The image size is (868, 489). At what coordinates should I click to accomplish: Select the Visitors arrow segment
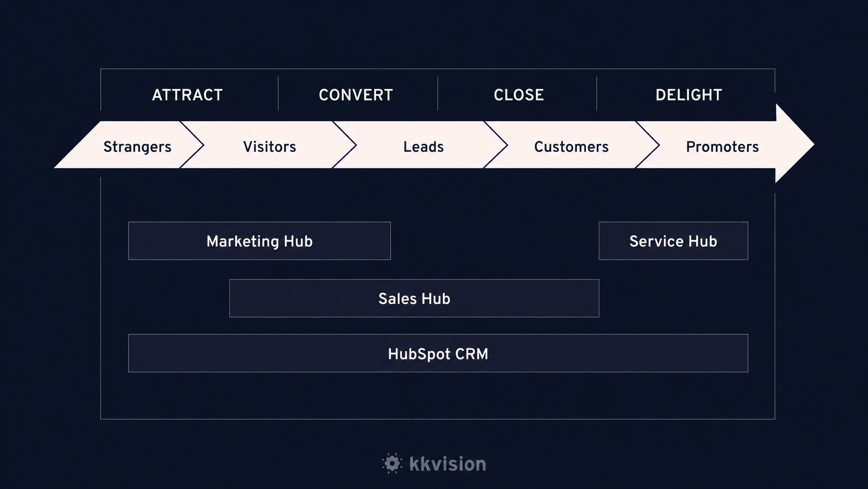(269, 144)
